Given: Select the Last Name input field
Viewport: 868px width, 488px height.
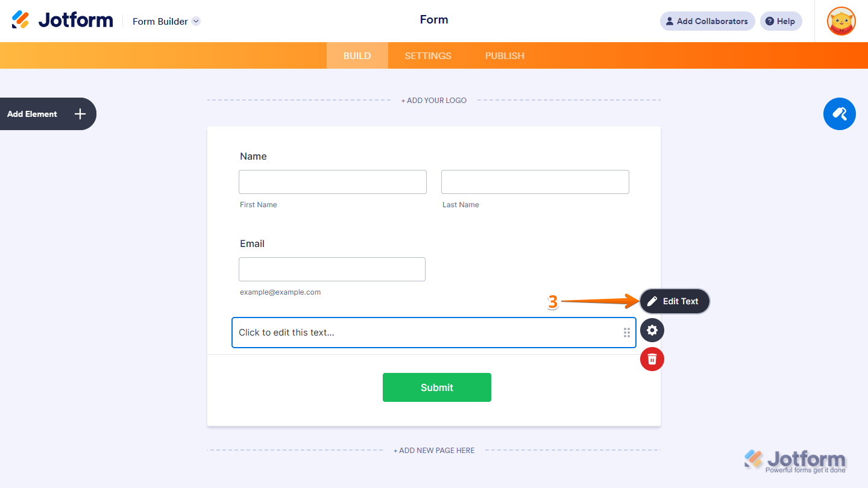Looking at the screenshot, I should [x=535, y=182].
